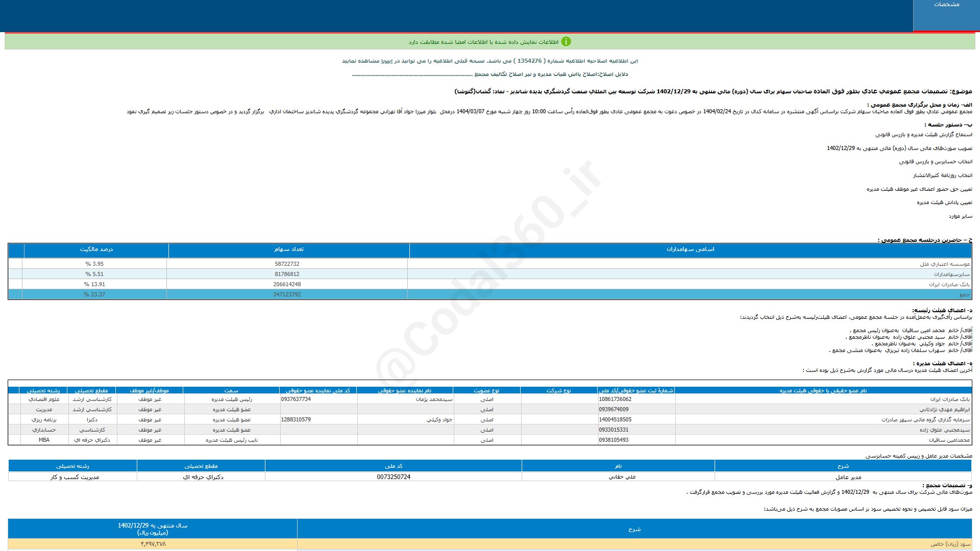
Task: Click registration number 10861736062
Action: click(615, 399)
